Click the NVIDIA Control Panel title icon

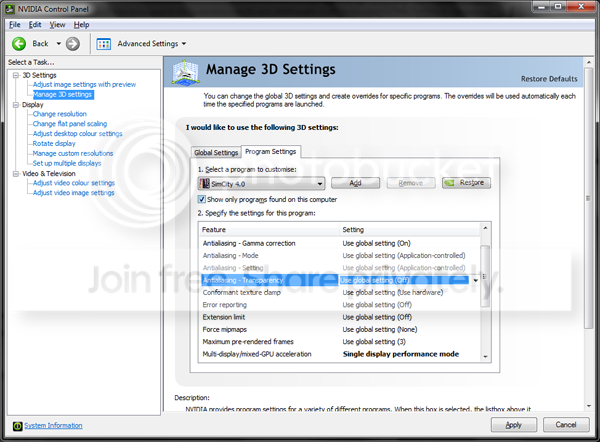10,8
